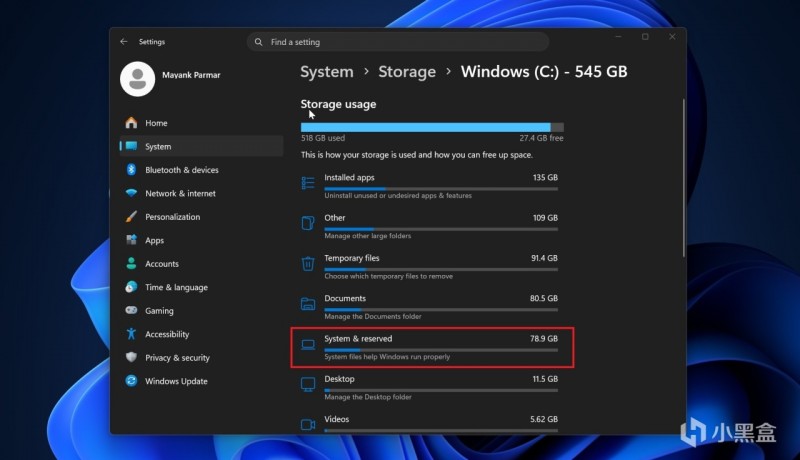Click the 135 GB installed apps value
This screenshot has height=460, width=800.
(x=545, y=177)
